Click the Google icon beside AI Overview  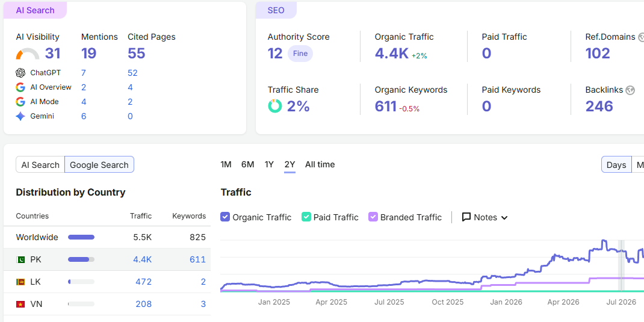20,87
